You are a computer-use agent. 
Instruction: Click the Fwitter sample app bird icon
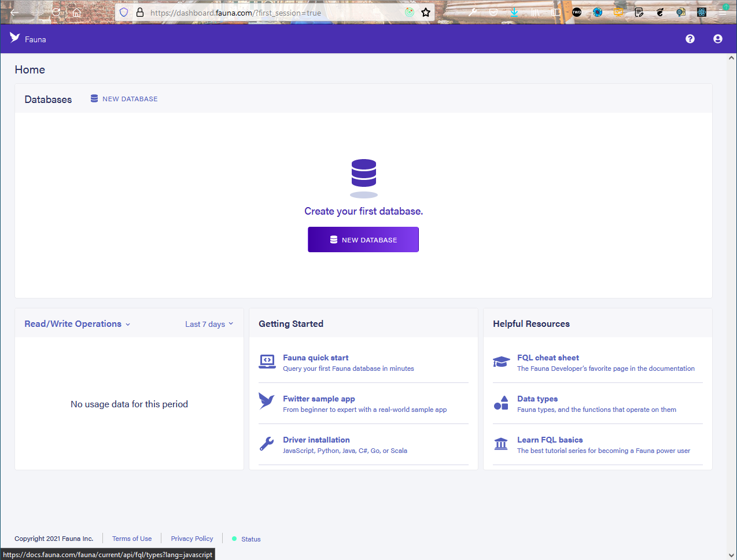(x=267, y=400)
